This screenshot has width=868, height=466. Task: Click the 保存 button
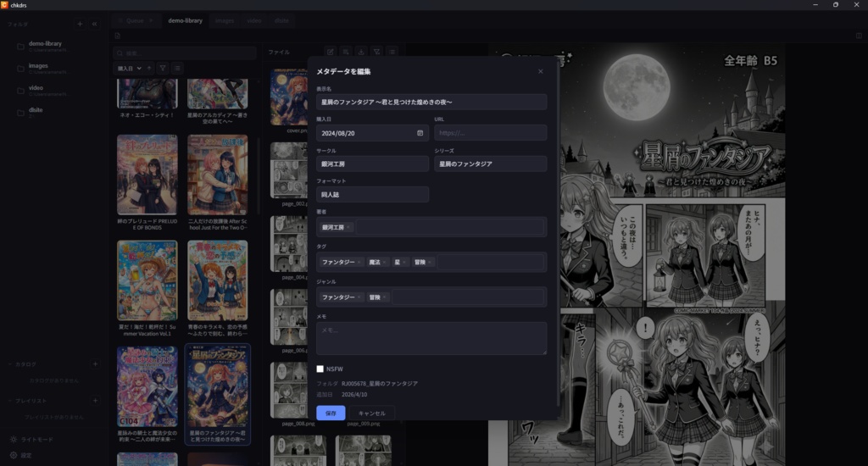point(331,413)
